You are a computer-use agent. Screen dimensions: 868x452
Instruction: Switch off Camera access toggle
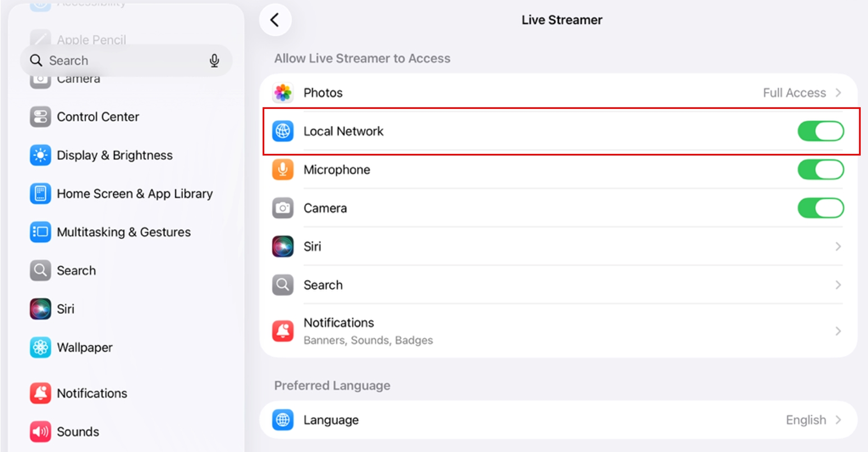point(820,208)
